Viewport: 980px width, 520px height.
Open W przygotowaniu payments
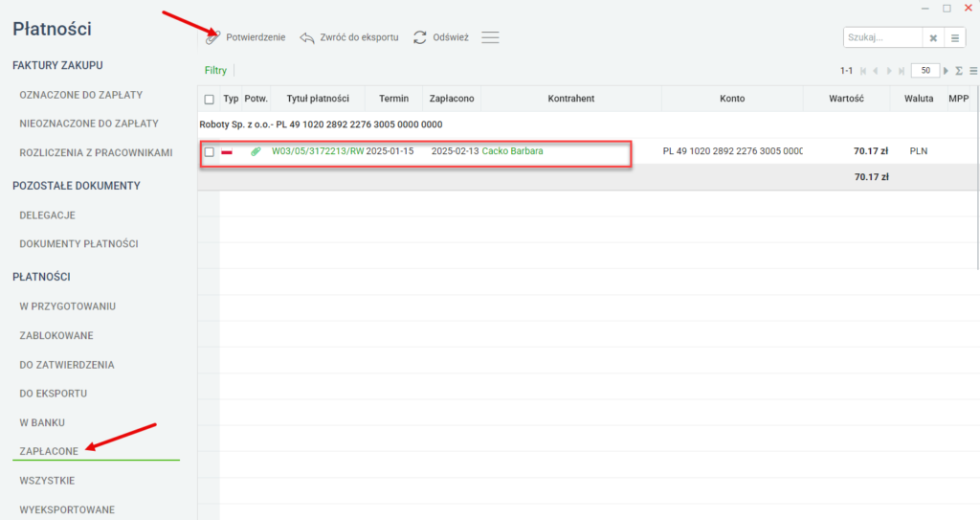coord(68,306)
